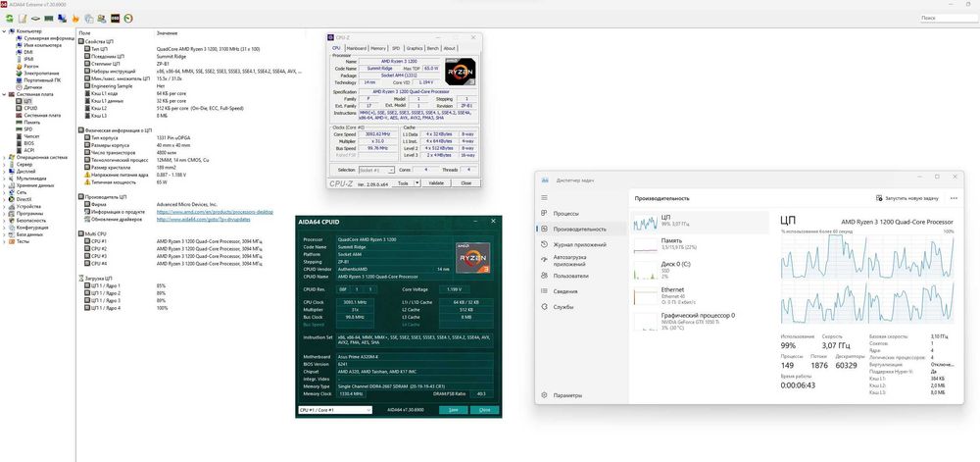The width and height of the screenshot is (980, 462).
Task: Open the Socket #1 selection combo in CPU-Z
Action: pos(376,170)
